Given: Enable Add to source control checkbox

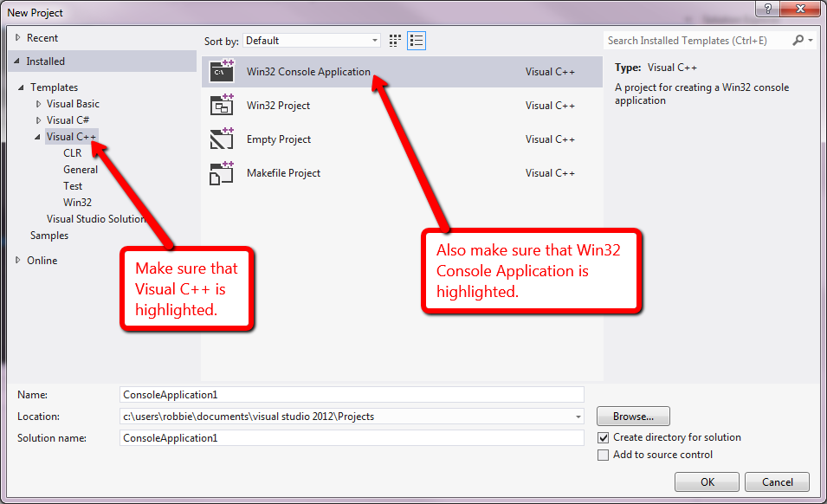Looking at the screenshot, I should coord(603,455).
